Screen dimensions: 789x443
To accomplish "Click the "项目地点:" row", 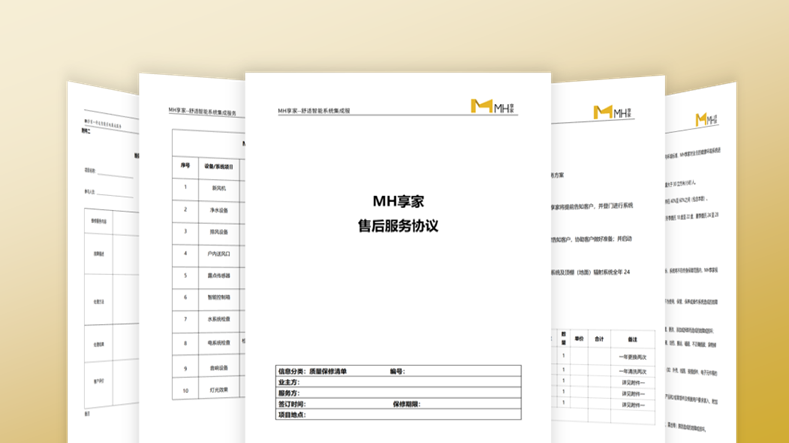I will (x=398, y=415).
